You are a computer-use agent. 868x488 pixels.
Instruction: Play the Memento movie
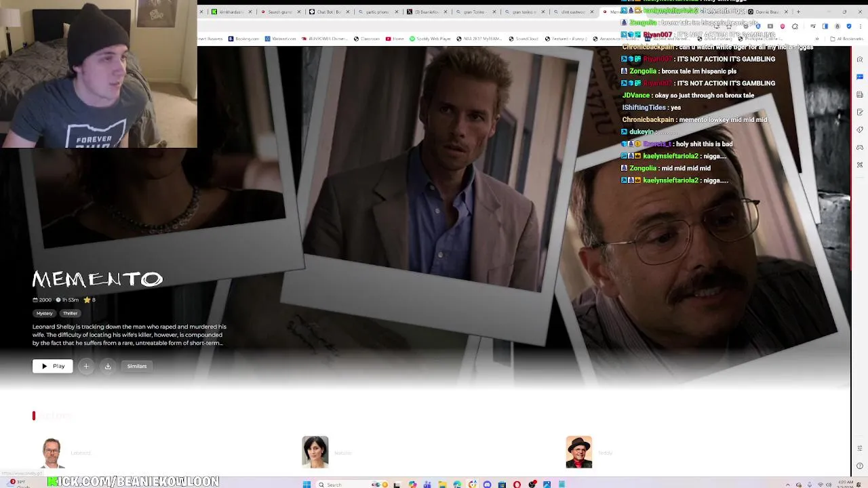point(52,366)
